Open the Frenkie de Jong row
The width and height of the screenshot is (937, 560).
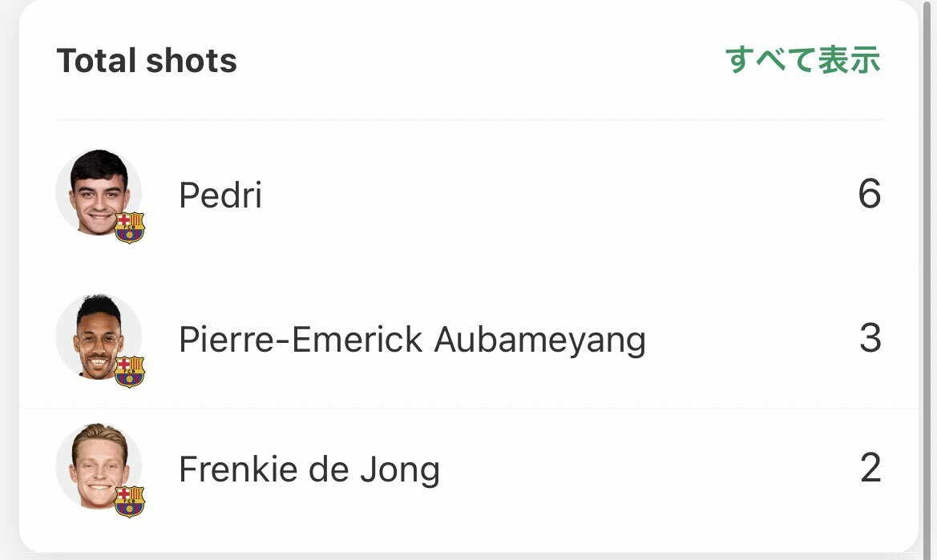click(468, 480)
